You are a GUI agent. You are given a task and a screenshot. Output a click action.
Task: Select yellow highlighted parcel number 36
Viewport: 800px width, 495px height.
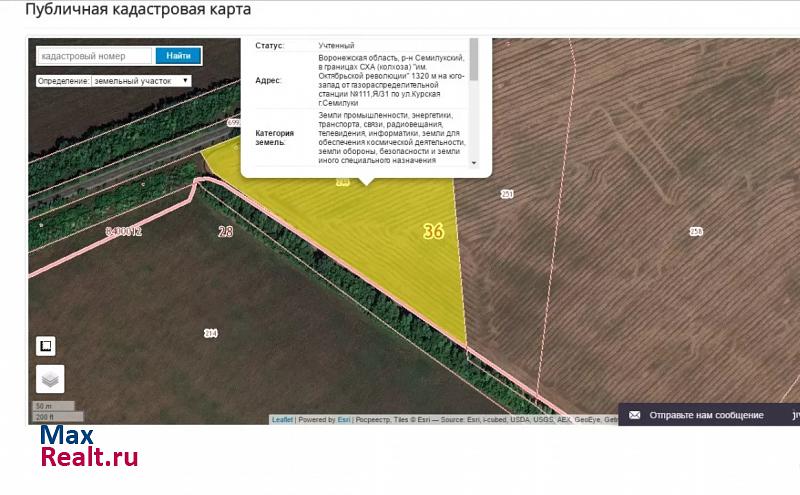[x=433, y=231]
